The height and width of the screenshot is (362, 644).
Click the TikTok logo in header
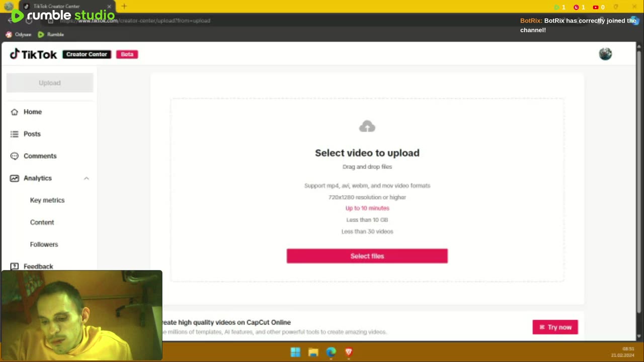(x=33, y=54)
